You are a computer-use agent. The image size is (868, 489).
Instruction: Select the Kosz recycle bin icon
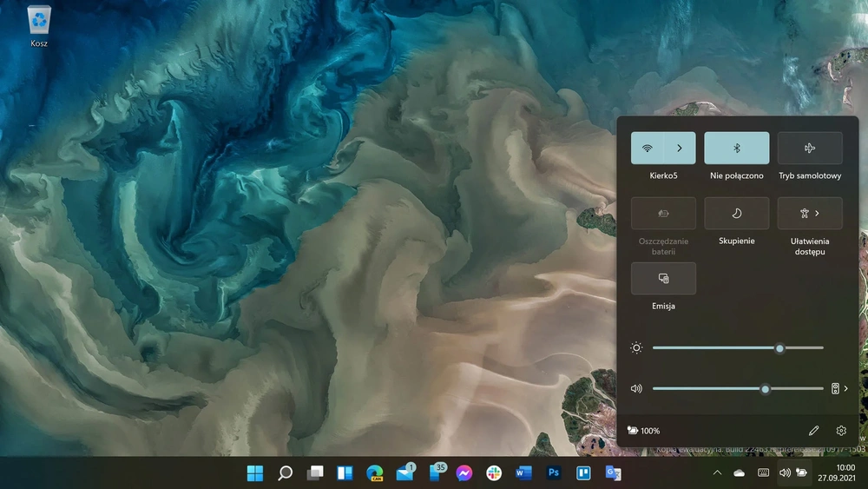pyautogui.click(x=39, y=26)
